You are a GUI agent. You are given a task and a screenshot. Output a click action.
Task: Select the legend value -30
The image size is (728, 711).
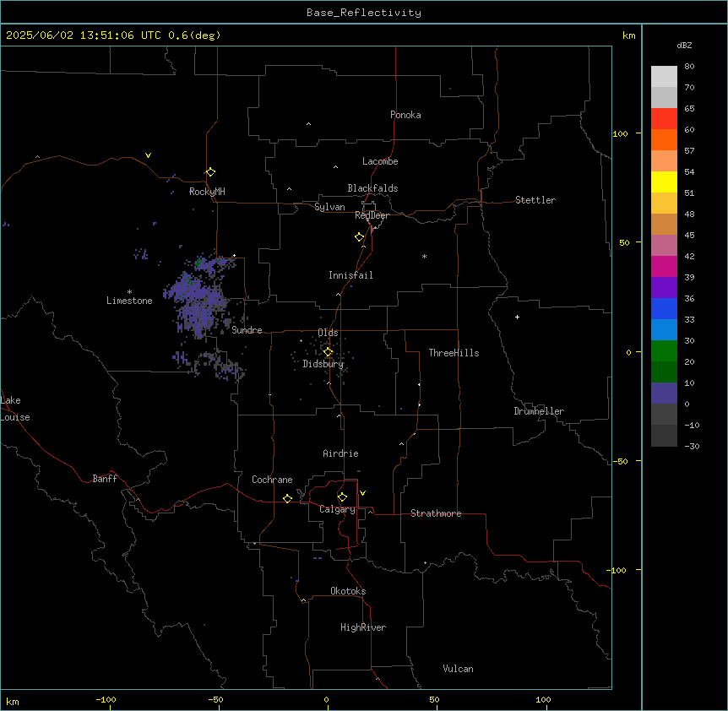pos(692,446)
